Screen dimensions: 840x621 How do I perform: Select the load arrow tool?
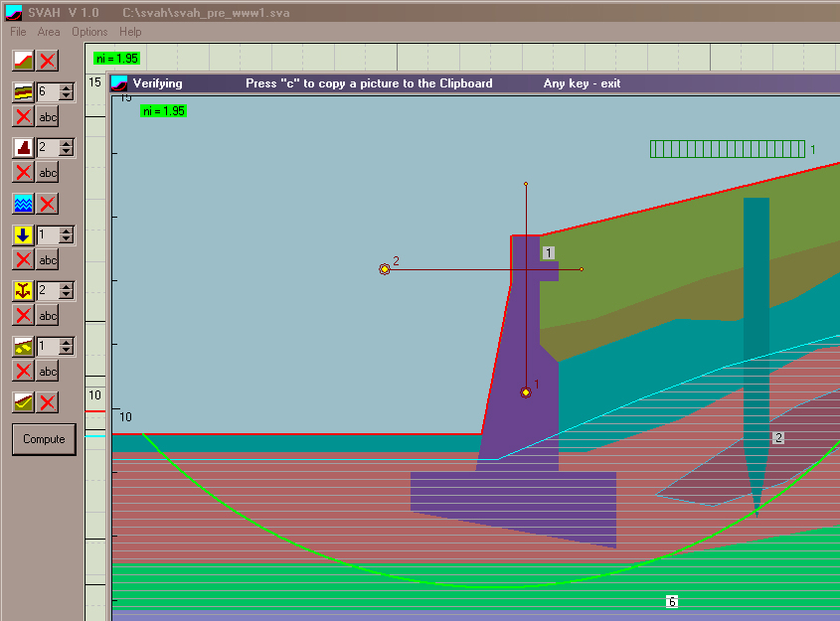(23, 235)
